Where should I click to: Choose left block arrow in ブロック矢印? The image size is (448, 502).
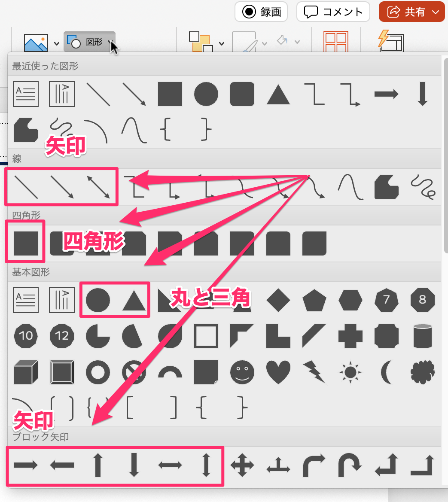tap(62, 465)
